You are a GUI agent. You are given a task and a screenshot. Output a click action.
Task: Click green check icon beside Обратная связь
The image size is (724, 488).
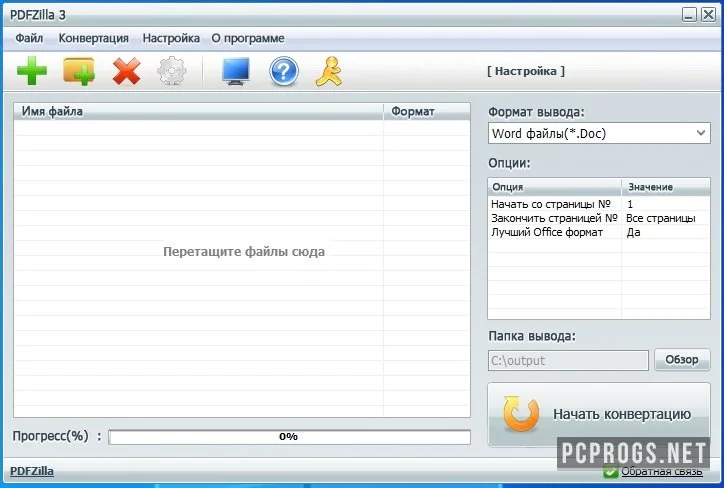610,472
